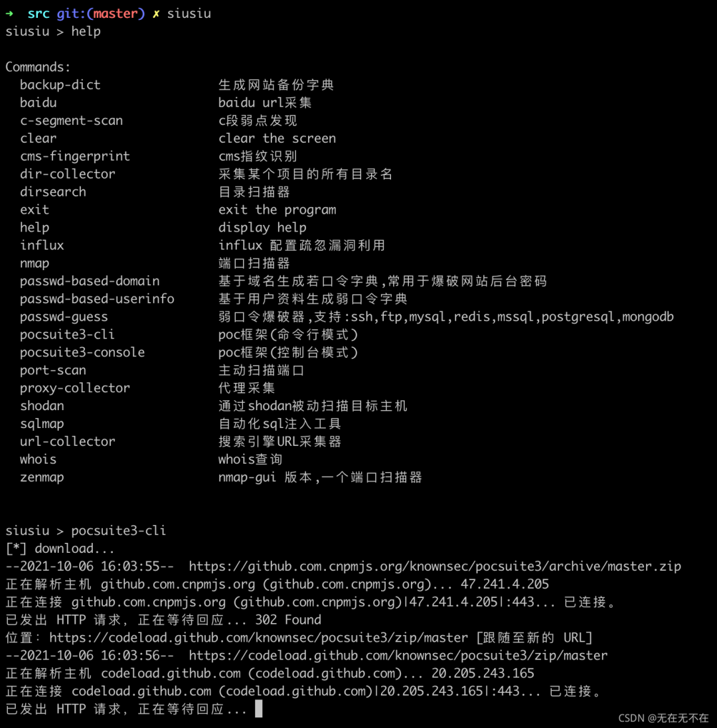
Task: Click the yellow git dirty-status marker
Action: coord(156,14)
